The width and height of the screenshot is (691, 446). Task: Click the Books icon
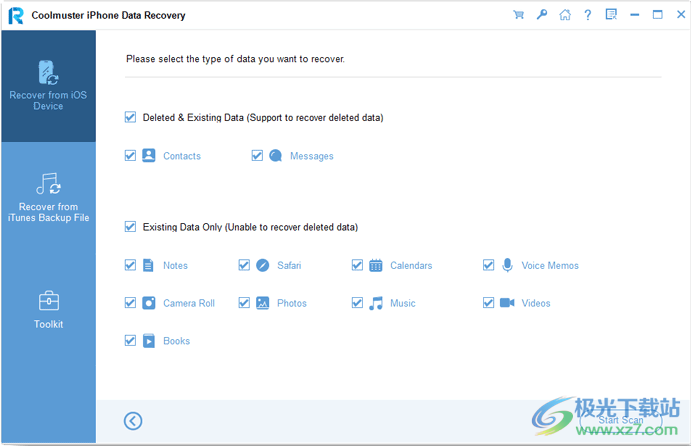pos(149,341)
